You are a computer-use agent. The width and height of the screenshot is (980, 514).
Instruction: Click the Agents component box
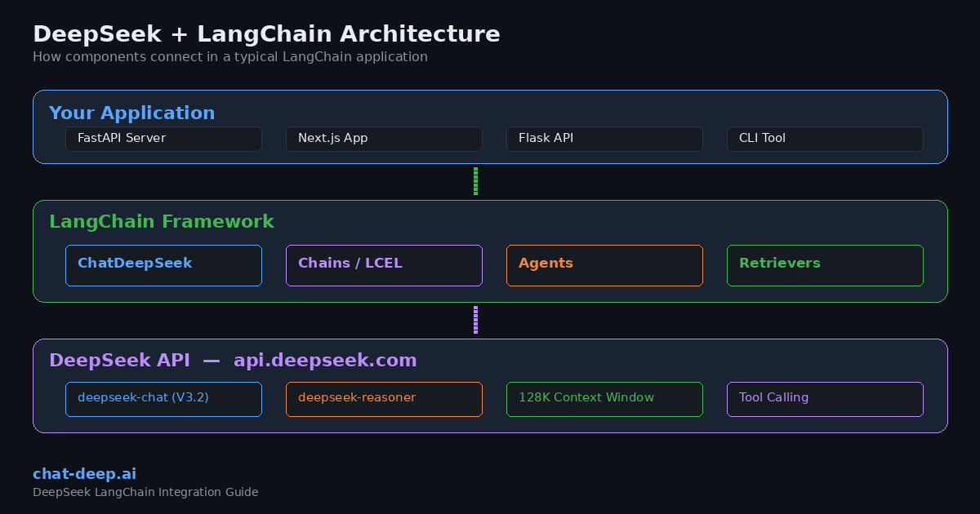(x=604, y=265)
